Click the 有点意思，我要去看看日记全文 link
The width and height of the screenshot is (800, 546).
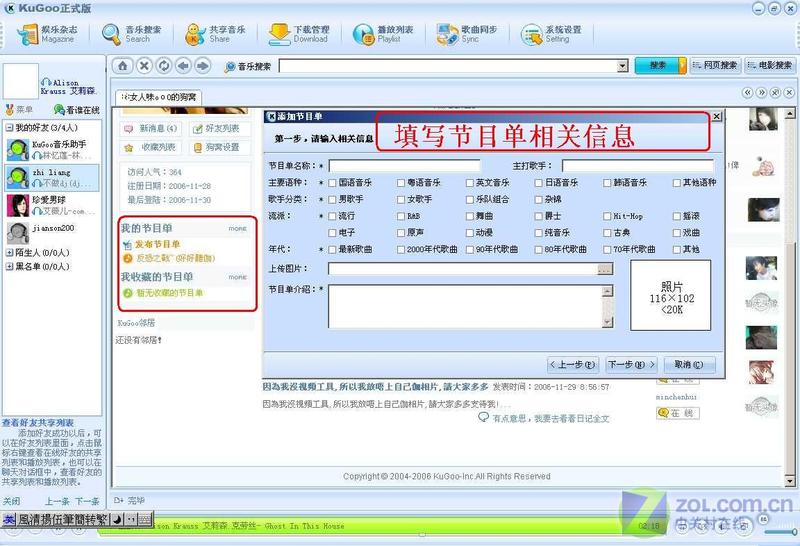[551, 418]
